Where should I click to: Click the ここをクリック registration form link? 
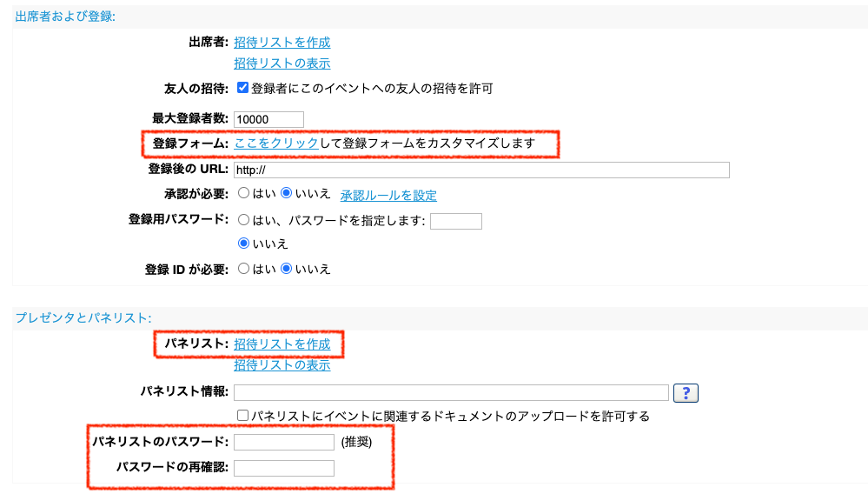click(x=276, y=143)
